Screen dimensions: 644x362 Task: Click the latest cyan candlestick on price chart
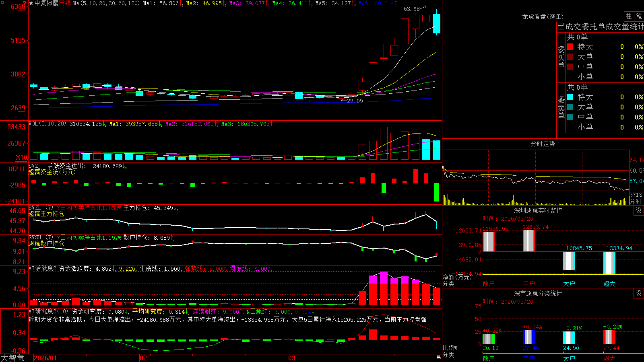tap(436, 24)
